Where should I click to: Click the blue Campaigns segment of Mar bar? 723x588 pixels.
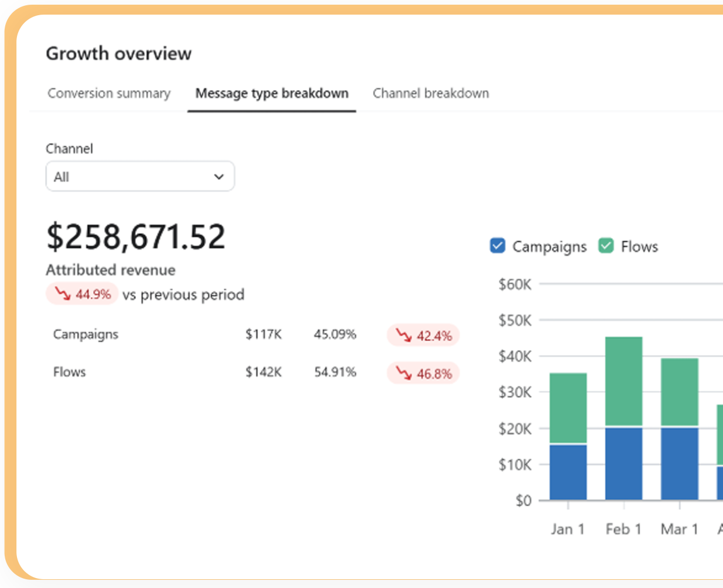point(679,463)
